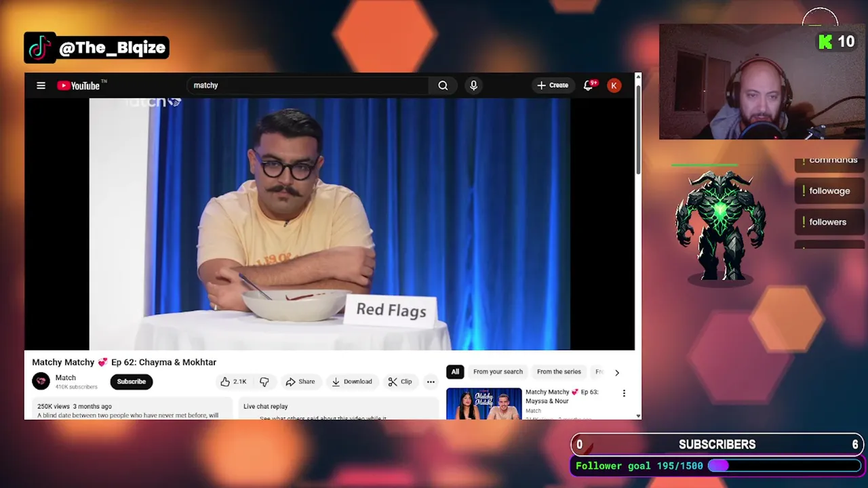
Task: Click the search magnifier button
Action: point(443,85)
